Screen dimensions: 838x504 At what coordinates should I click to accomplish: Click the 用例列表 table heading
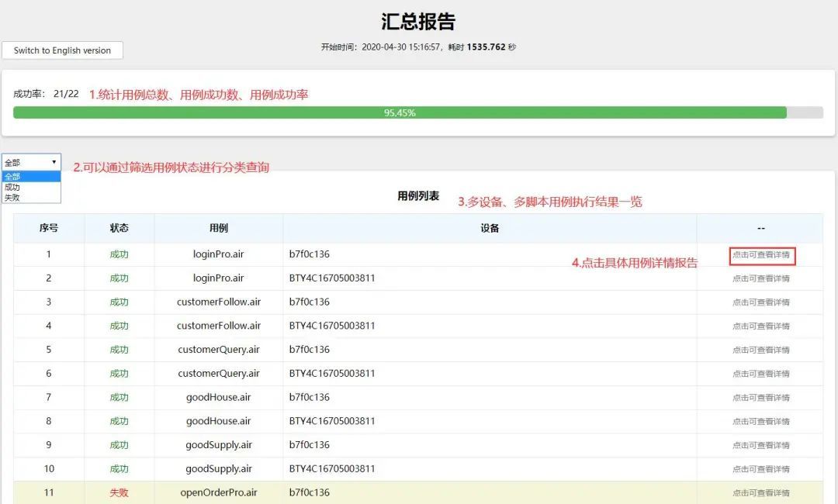[418, 196]
